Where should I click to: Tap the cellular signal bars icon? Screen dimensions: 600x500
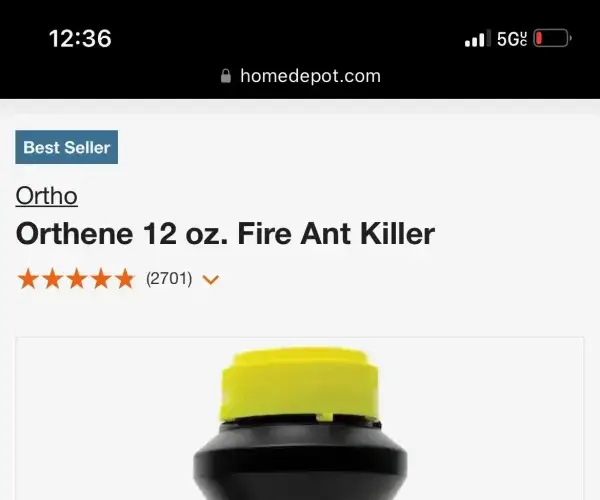point(477,38)
